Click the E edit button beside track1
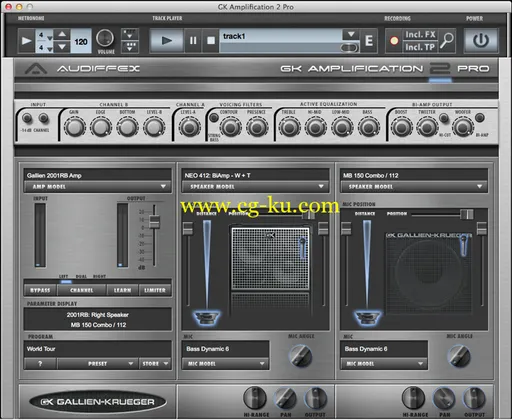This screenshot has height=420, width=512. pyautogui.click(x=369, y=41)
